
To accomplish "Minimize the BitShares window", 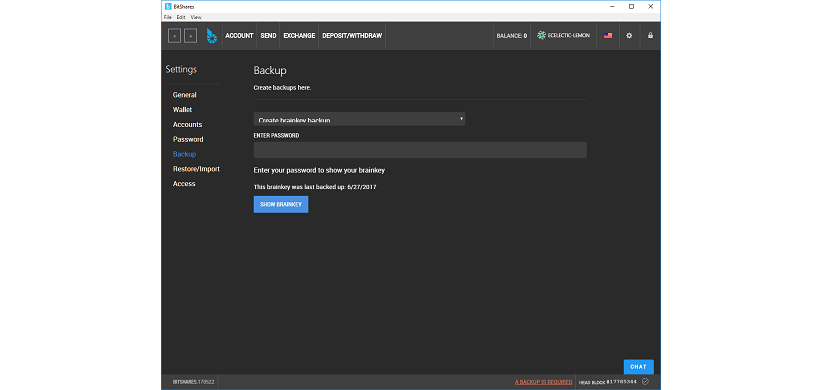I will pos(612,6).
